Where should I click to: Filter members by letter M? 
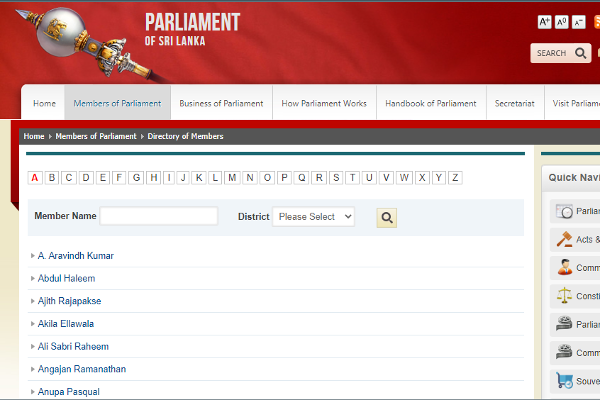232,178
